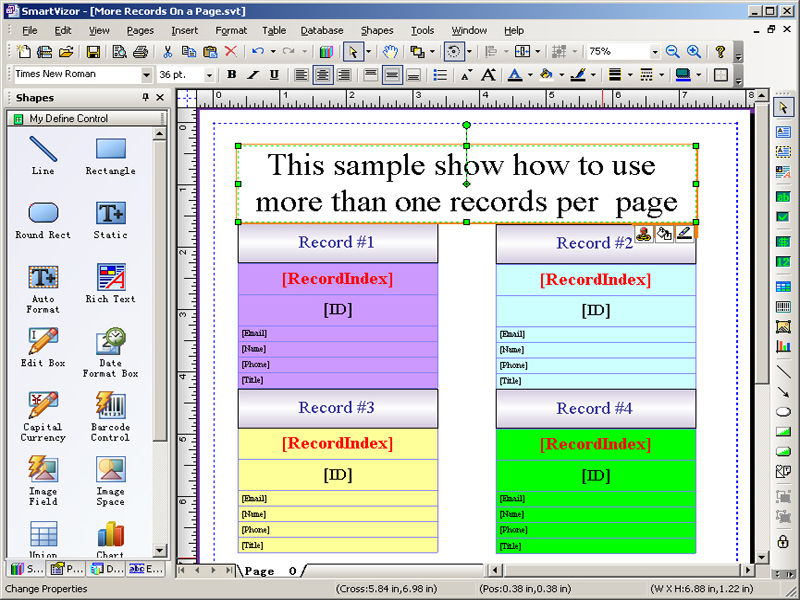Delete with the red X icon
800x600 pixels.
(231, 52)
